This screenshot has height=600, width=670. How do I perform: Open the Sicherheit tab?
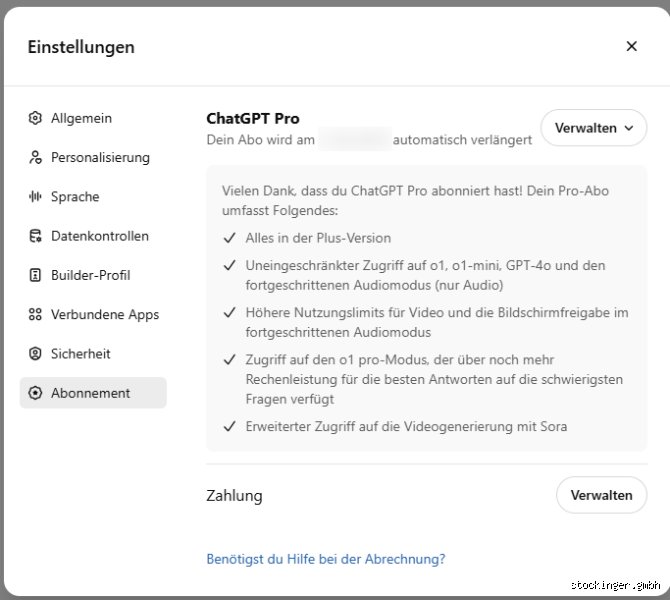pyautogui.click(x=93, y=354)
